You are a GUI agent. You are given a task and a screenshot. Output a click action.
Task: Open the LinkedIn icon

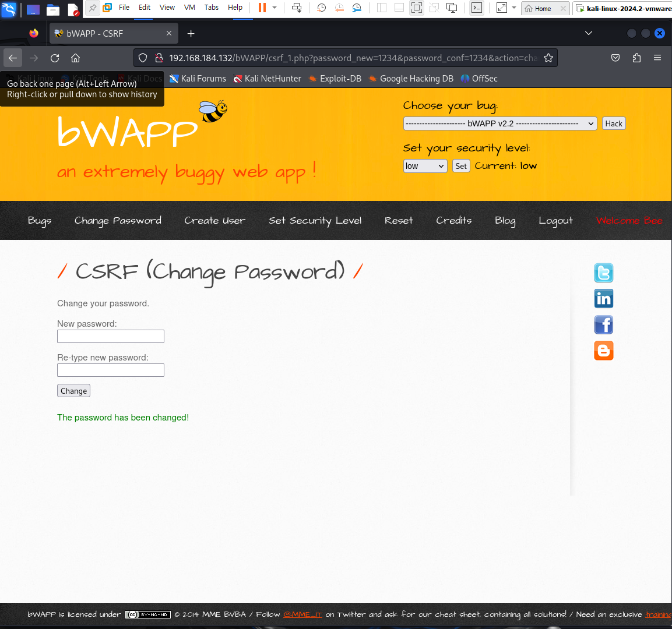click(x=603, y=298)
